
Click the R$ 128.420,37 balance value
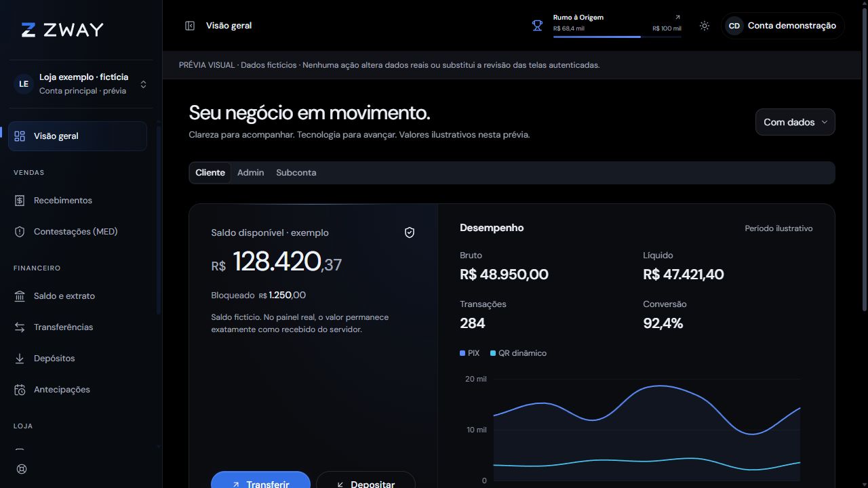click(277, 262)
